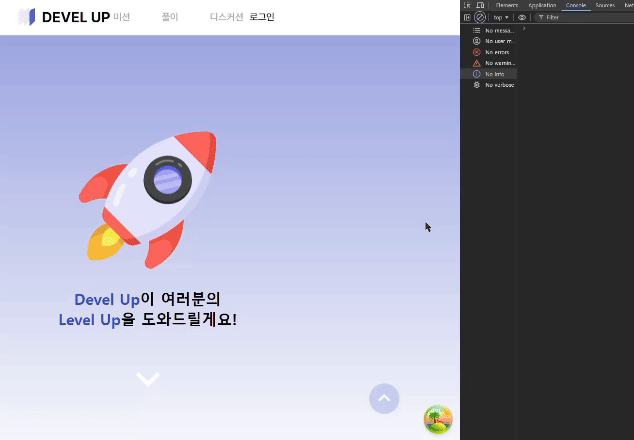Click the palm island circular icon
The width and height of the screenshot is (634, 440).
[438, 419]
